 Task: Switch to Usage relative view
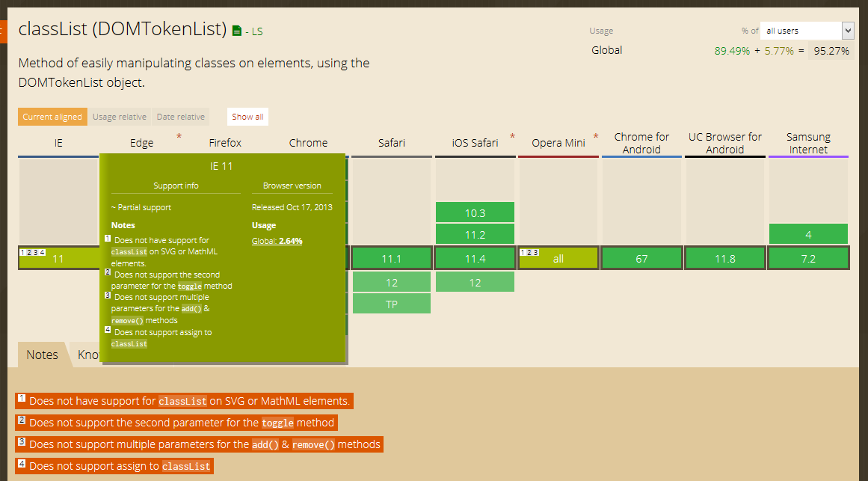120,117
